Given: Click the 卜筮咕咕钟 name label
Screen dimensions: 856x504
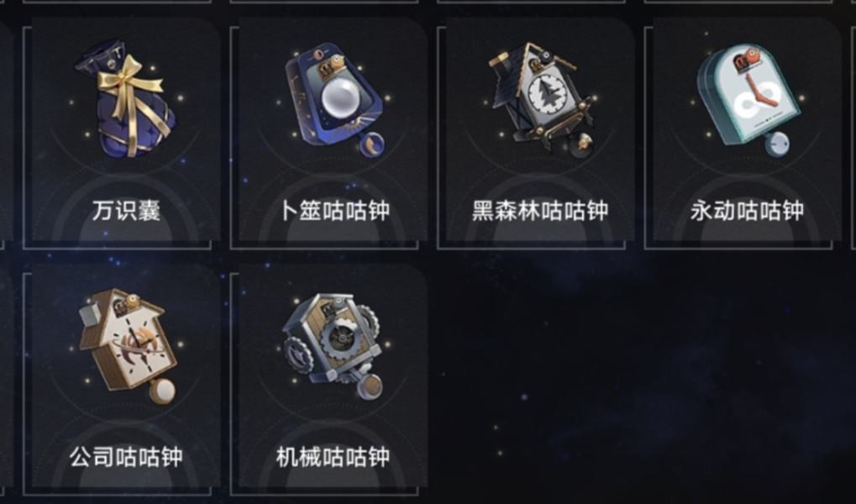Looking at the screenshot, I should [334, 211].
